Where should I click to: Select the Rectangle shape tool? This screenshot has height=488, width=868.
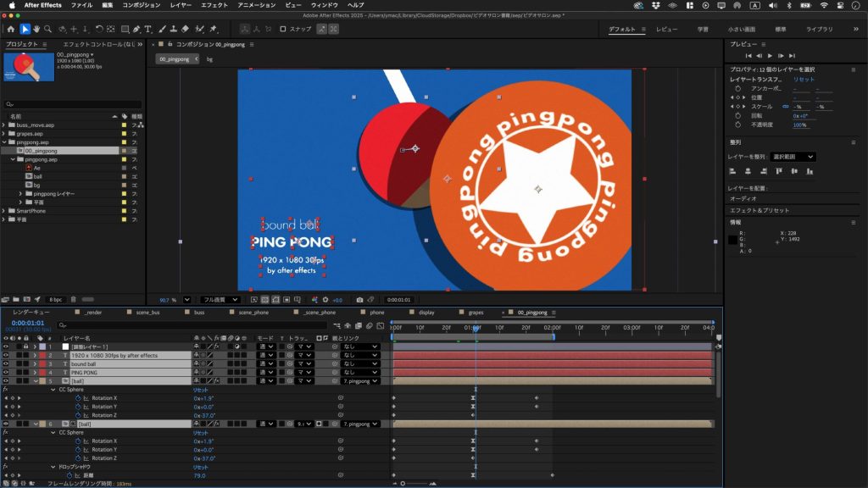(124, 30)
